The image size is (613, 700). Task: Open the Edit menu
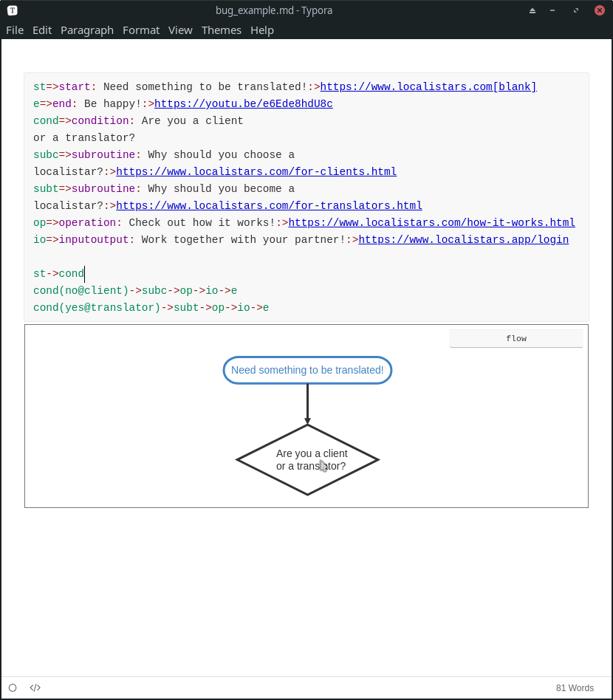point(41,30)
